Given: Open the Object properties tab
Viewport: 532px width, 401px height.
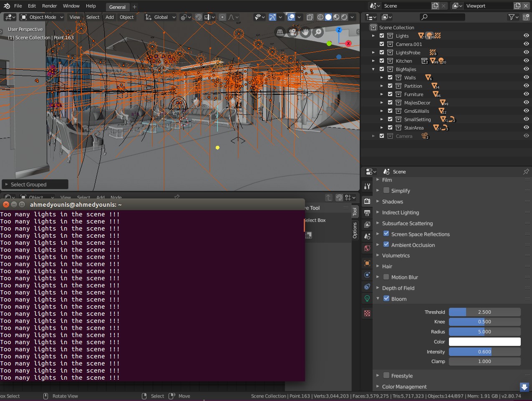Looking at the screenshot, I should pos(367,263).
